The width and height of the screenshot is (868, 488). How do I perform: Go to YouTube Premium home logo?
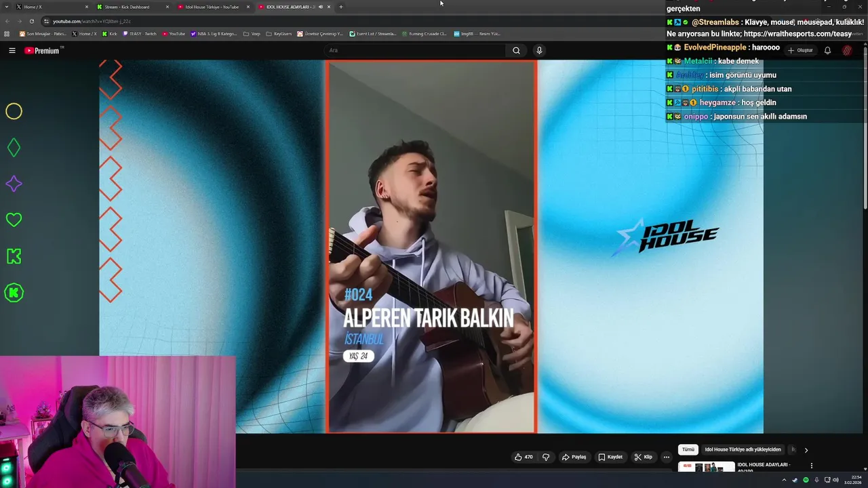42,50
